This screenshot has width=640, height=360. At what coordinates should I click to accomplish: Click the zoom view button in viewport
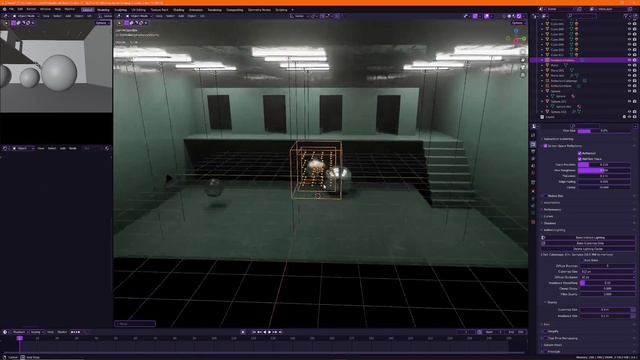(x=523, y=52)
